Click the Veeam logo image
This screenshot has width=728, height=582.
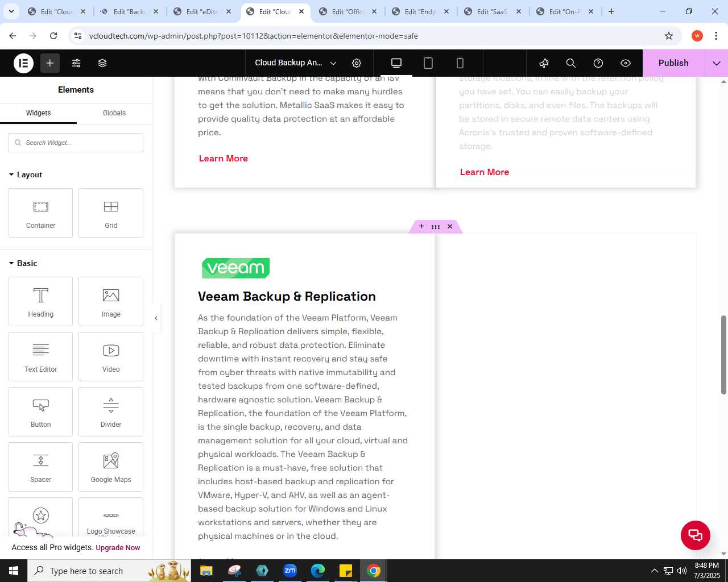[x=235, y=268]
